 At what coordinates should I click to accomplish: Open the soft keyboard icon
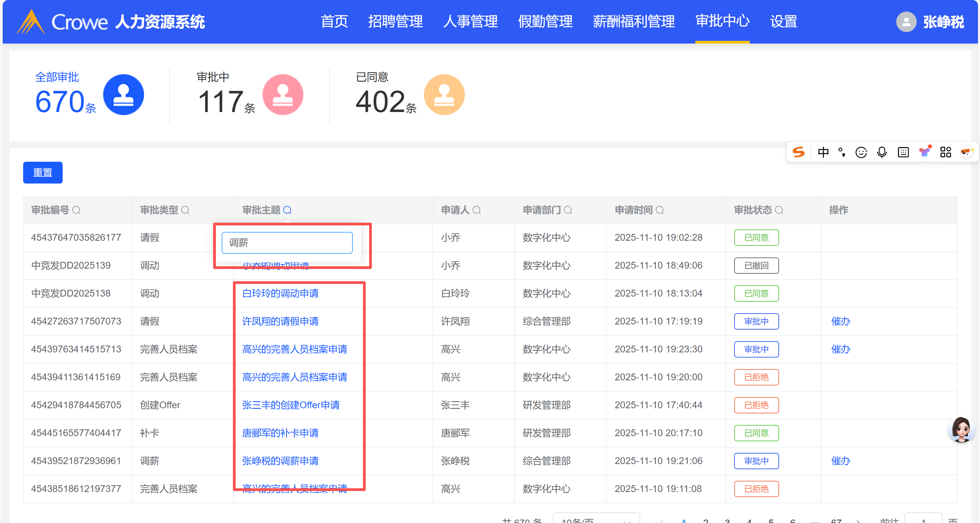903,152
